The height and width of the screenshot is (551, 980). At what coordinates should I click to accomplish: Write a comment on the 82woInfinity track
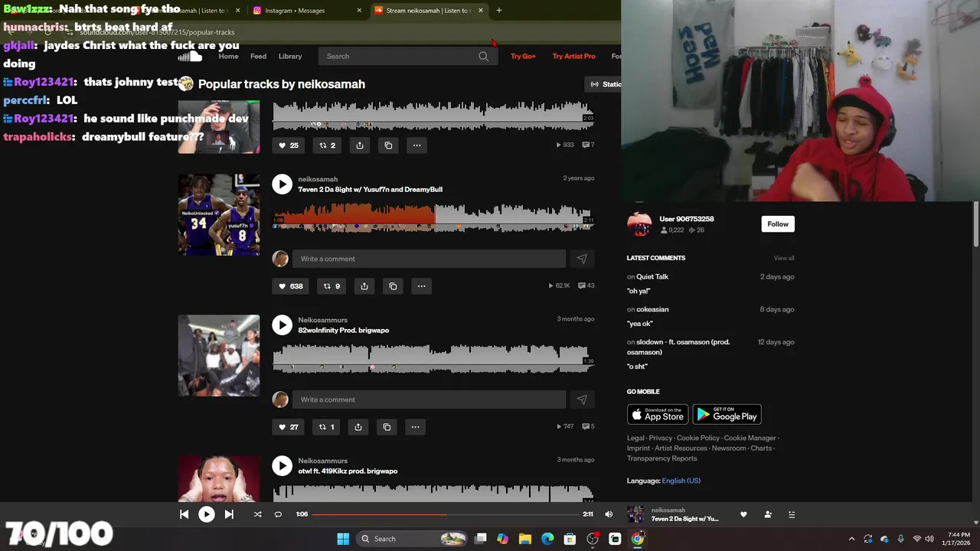point(429,399)
